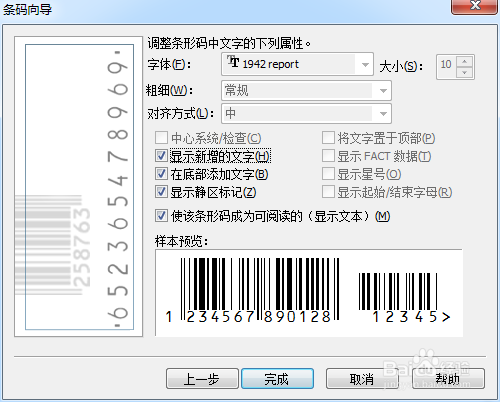The image size is (500, 402).
Task: Toggle 使该条形码成为可阅读的 checkbox
Action: [161, 216]
